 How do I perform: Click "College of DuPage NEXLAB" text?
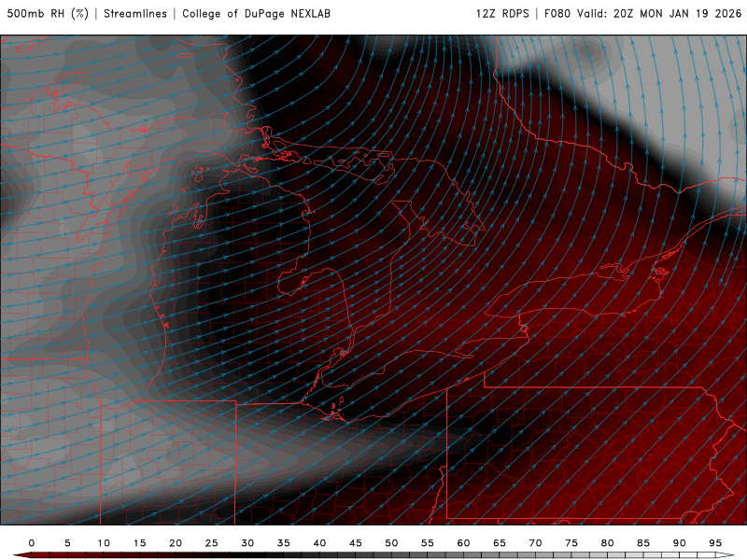click(256, 14)
